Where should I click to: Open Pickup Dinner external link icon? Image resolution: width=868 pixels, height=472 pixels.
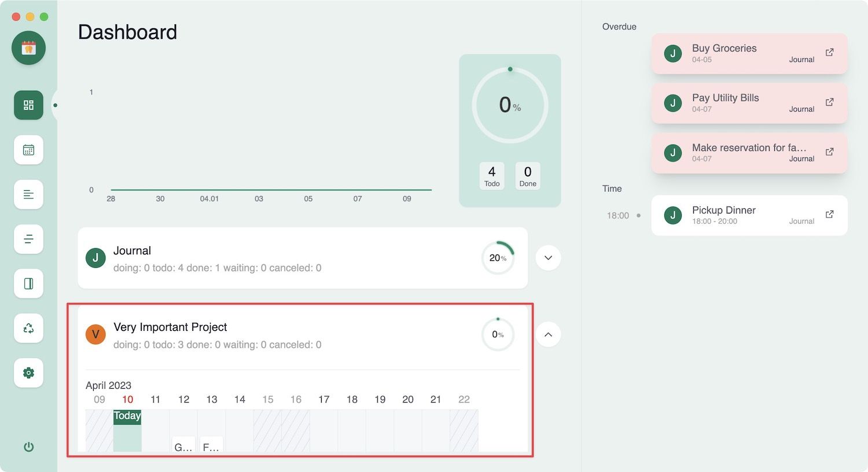pyautogui.click(x=829, y=215)
